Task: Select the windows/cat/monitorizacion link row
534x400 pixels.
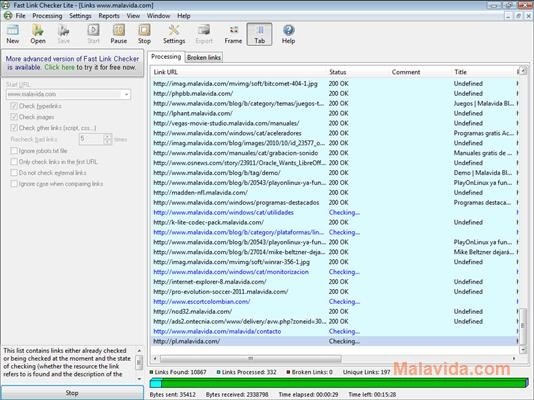Action: (x=334, y=272)
